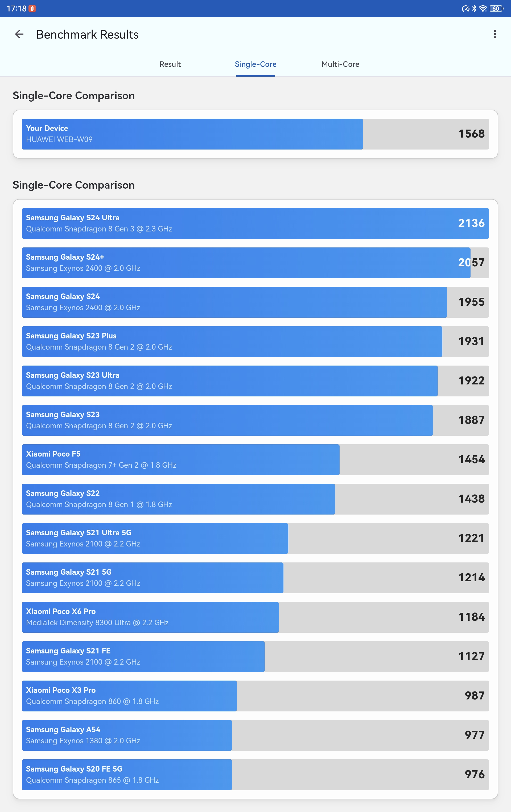Select the Samsung Galaxy S24+ entry
Image resolution: width=511 pixels, height=812 pixels.
255,263
